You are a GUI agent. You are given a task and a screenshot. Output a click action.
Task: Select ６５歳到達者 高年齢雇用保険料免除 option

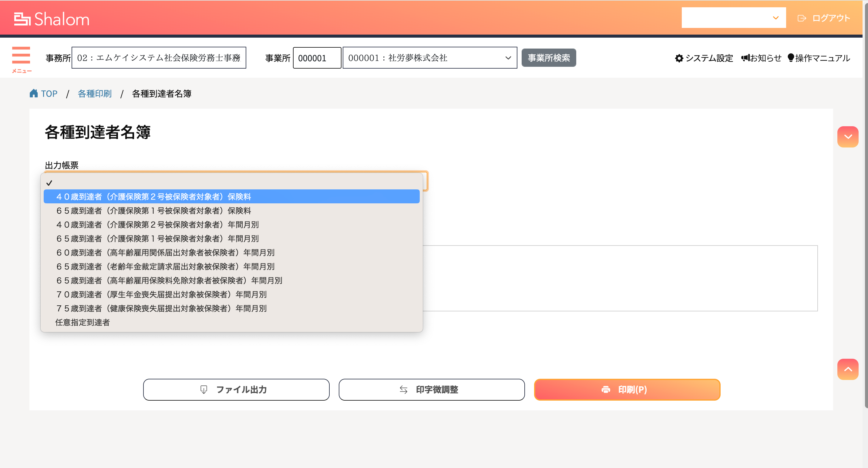231,280
